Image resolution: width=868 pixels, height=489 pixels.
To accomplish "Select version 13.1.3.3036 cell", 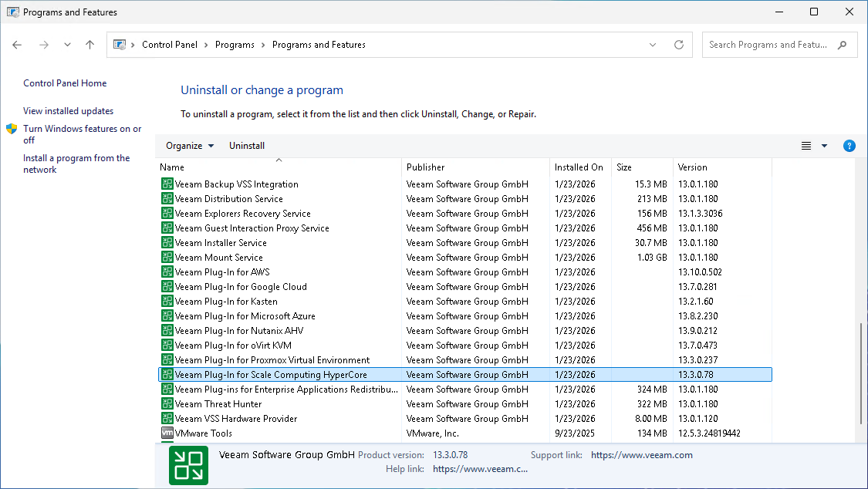I will tap(701, 214).
